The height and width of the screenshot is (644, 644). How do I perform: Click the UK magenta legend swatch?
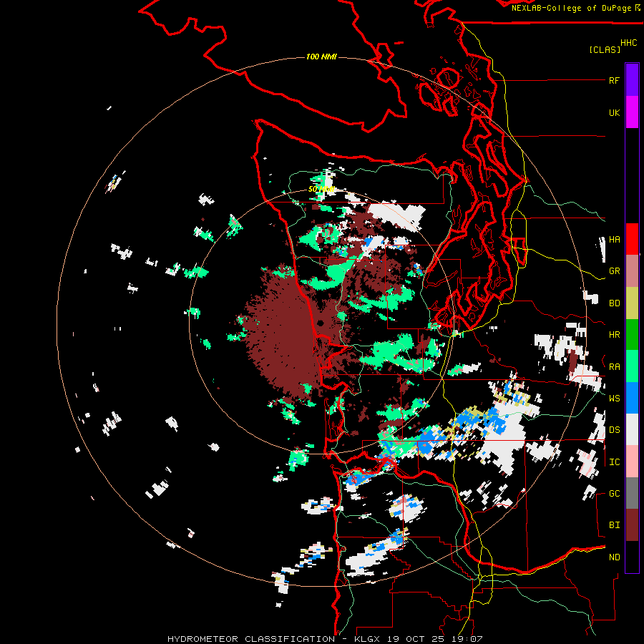coord(632,112)
